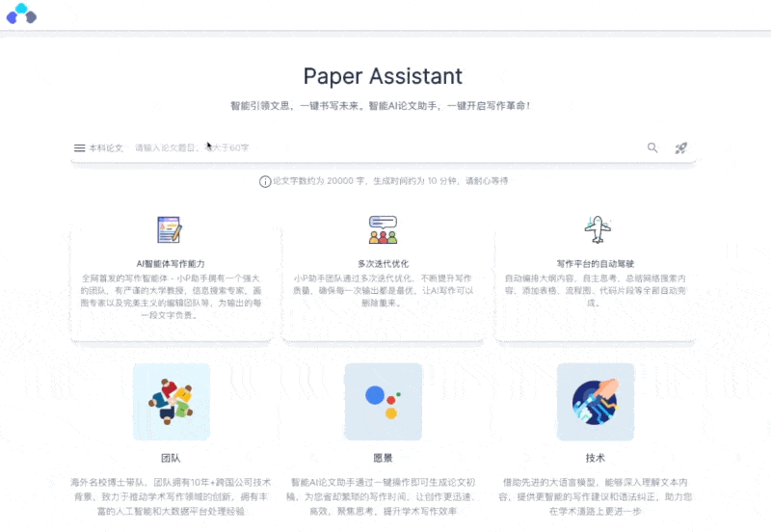The image size is (771, 532).
Task: Click the slogan text under Paper Assistant
Action: click(x=381, y=106)
